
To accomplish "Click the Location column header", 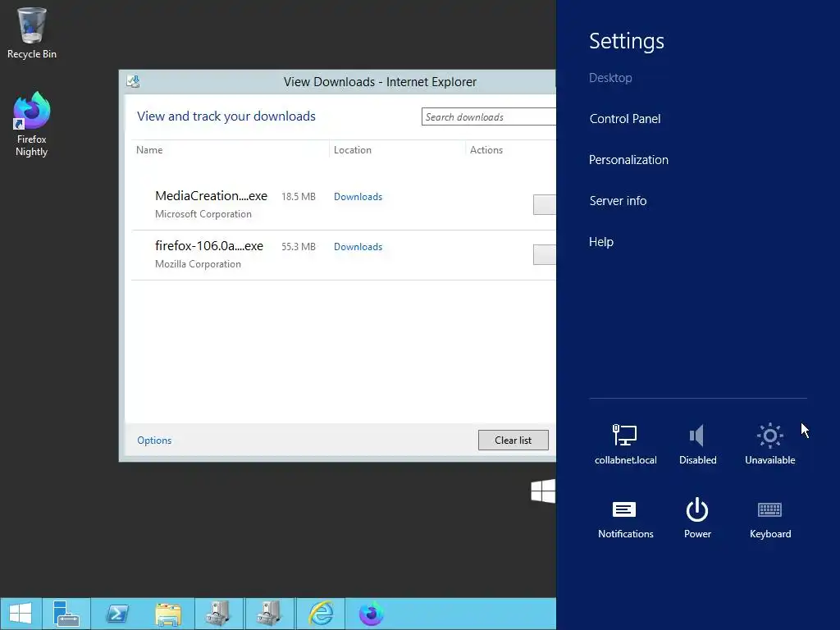I will [353, 150].
